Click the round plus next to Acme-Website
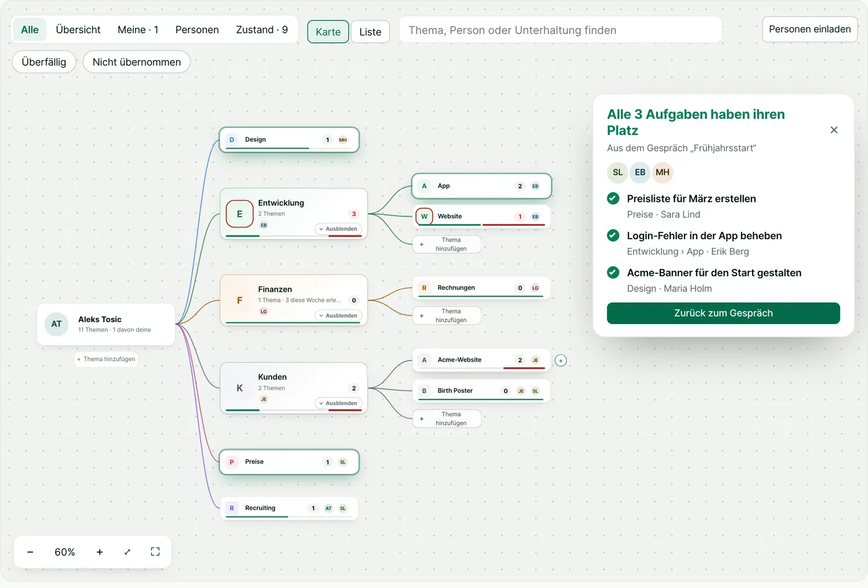 point(560,361)
